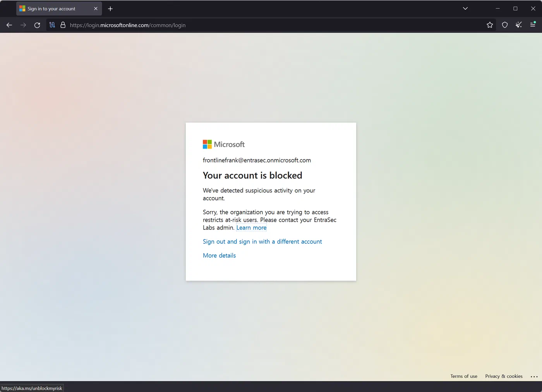Click the 'Your account is blocked' heading
This screenshot has width=542, height=392.
coord(252,175)
